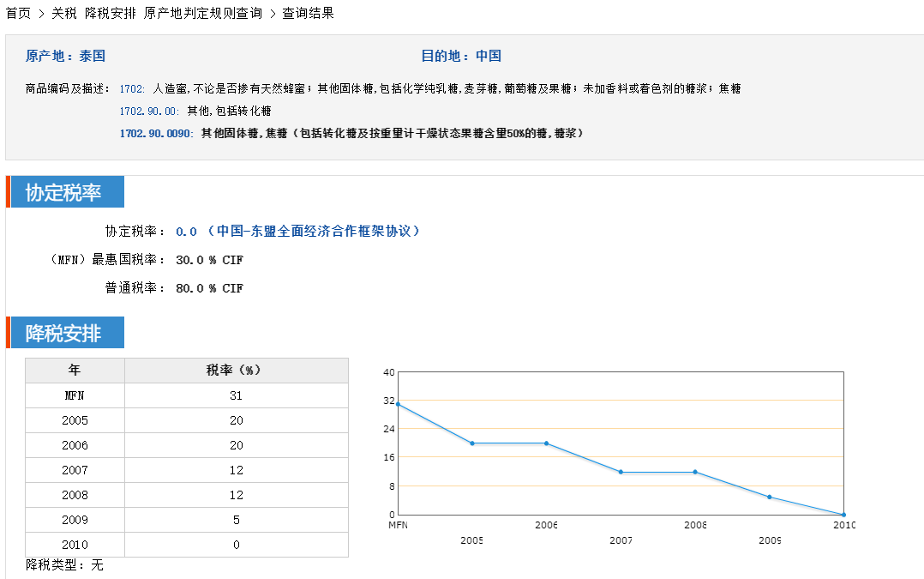
Task: Open 中国-东盟全面经济合作框架协议 agreement link
Action: tap(313, 232)
